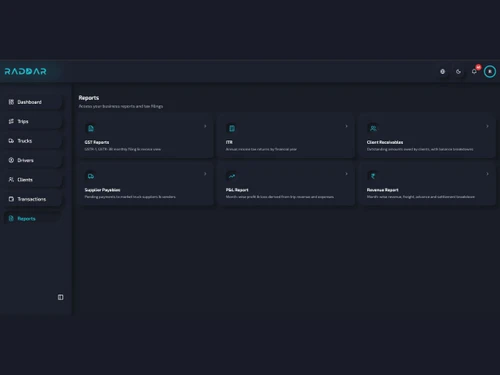Click the Clients people icon

pyautogui.click(x=11, y=180)
